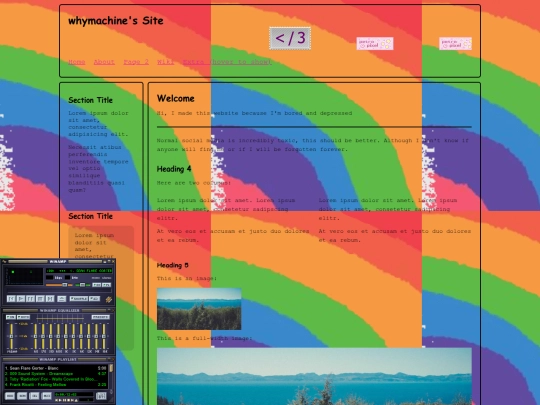Screen dimensions: 540x405
Task: Open the equalizer PRESETS menu
Action: [x=101, y=317]
